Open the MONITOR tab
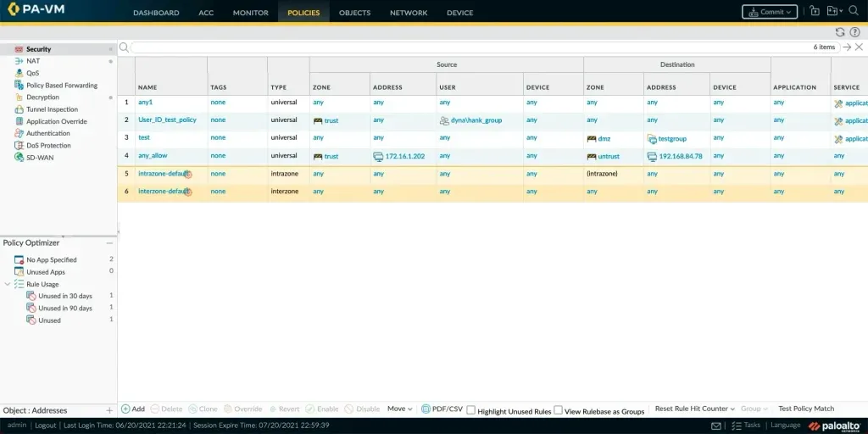Image resolution: width=868 pixels, height=434 pixels. click(251, 13)
